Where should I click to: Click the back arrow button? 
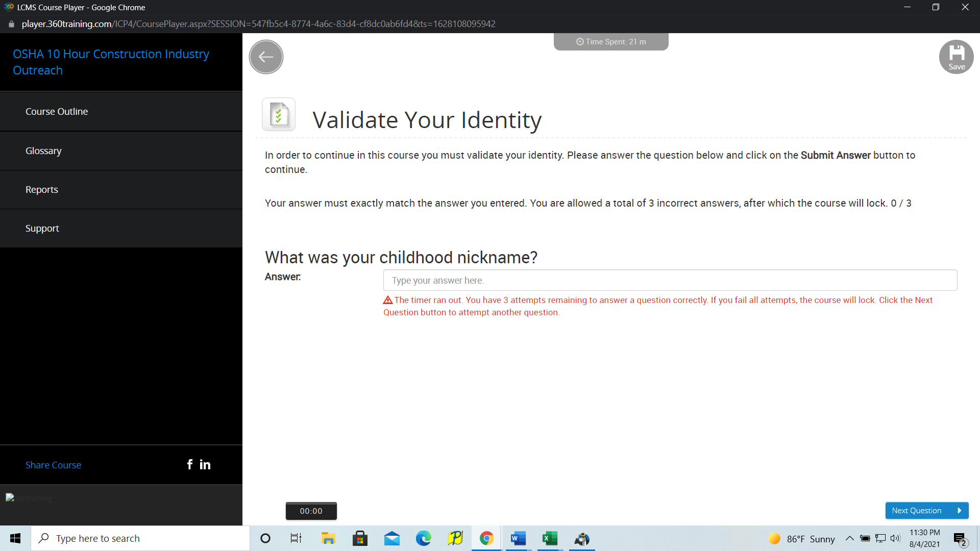click(266, 57)
